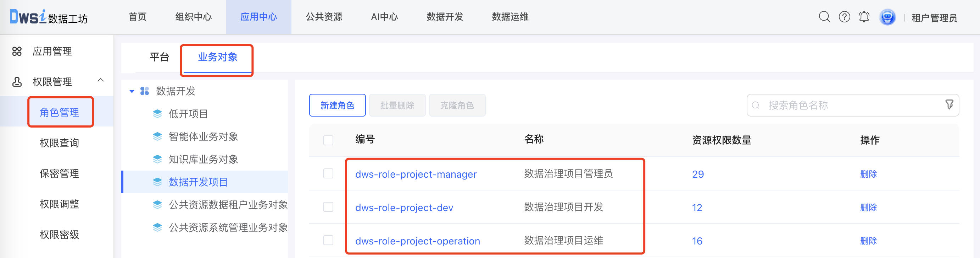This screenshot has height=258, width=980.
Task: Collapse the 权限管理 sidebar section
Action: (100, 80)
